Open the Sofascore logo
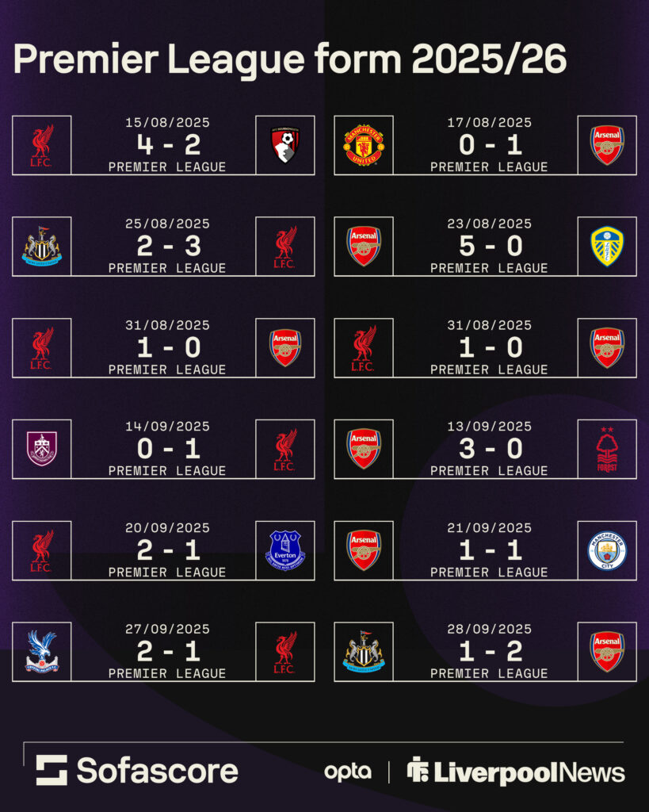 [137, 771]
